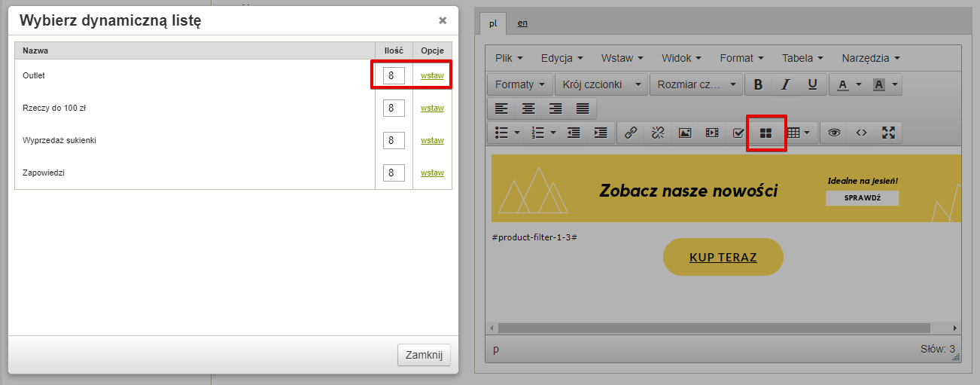This screenshot has height=385, width=980.
Task: Expand numbered list style options arrow
Action: pyautogui.click(x=553, y=133)
